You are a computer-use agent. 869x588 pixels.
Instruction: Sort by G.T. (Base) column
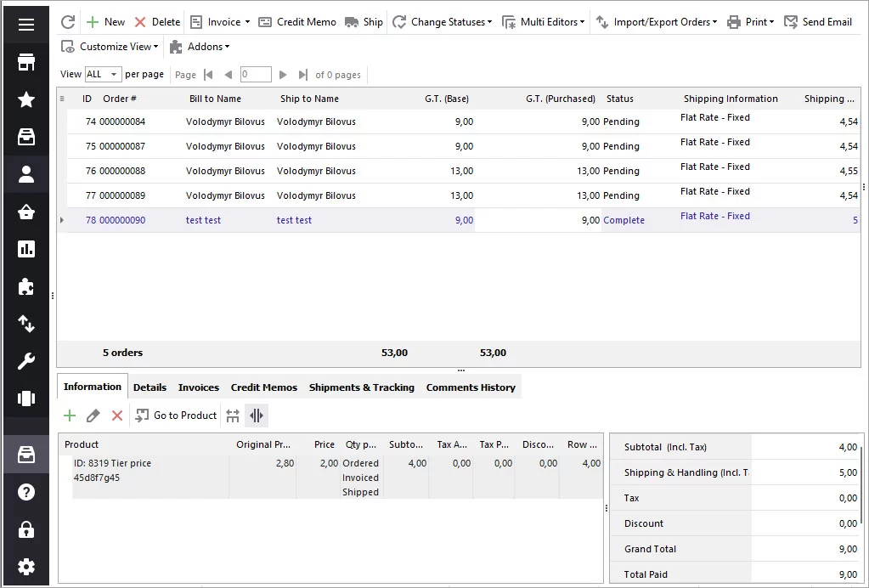(447, 99)
